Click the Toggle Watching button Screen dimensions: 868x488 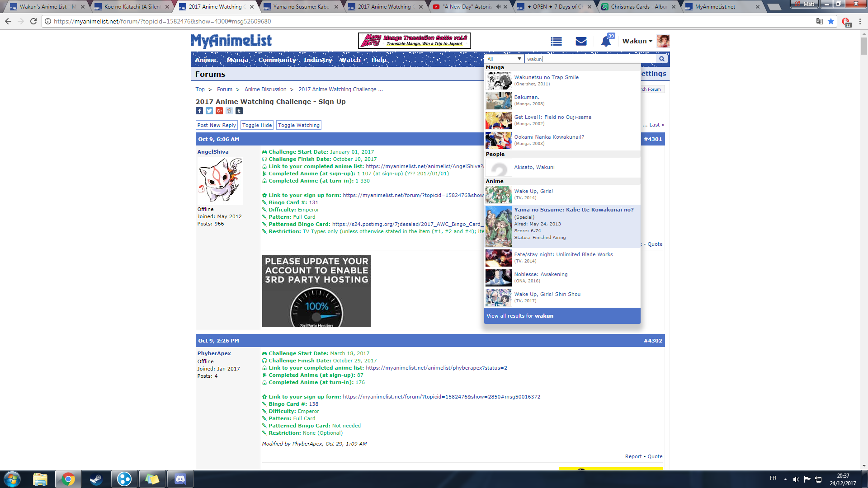[298, 125]
